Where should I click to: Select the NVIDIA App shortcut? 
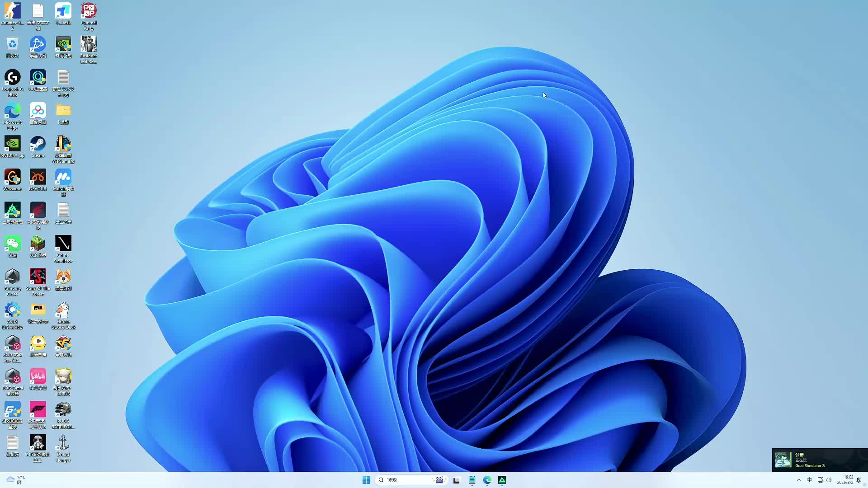13,145
